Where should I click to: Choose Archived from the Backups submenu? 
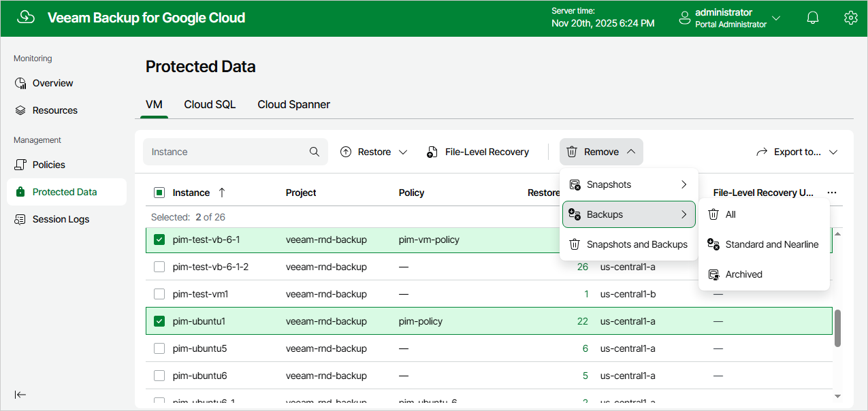764,274
